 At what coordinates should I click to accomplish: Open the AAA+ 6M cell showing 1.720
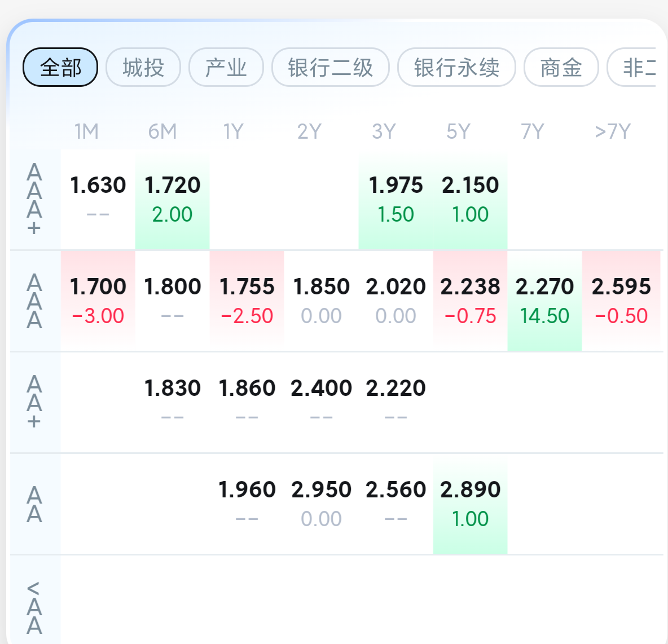172,199
